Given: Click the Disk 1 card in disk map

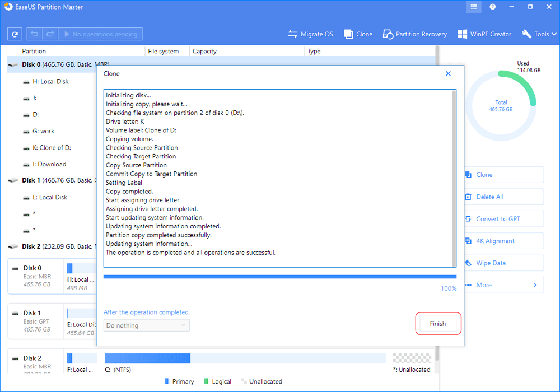Looking at the screenshot, I should pyautogui.click(x=35, y=321).
